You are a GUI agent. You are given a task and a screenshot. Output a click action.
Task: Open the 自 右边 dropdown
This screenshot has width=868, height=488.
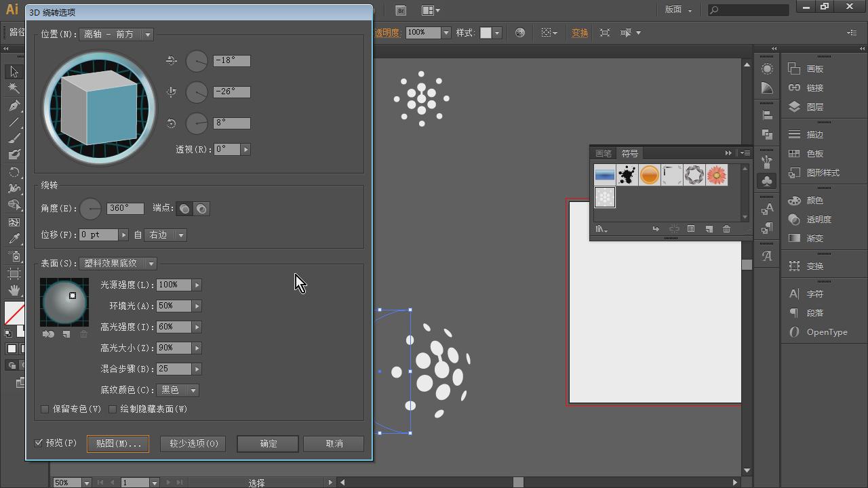point(166,235)
